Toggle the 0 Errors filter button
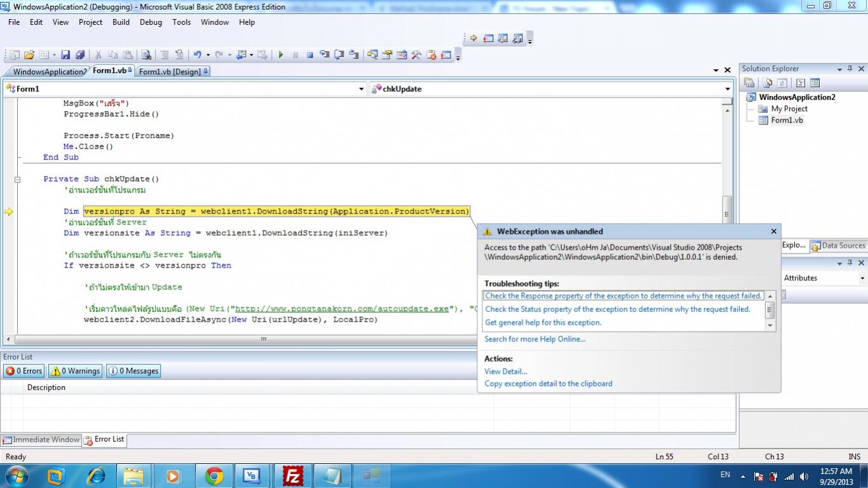868x488 pixels. click(x=24, y=371)
